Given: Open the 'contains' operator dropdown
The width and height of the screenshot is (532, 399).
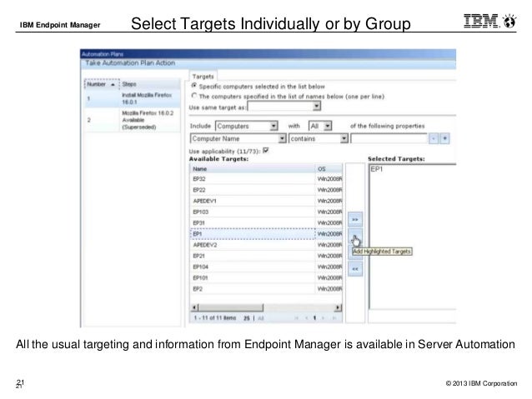Looking at the screenshot, I should click(x=344, y=138).
